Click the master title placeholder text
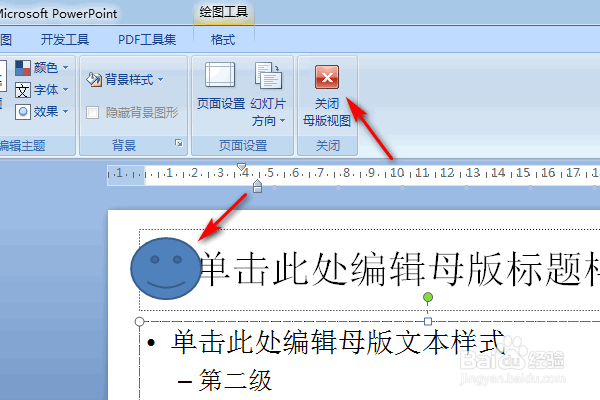Screen dimensions: 600x400 coord(399,269)
